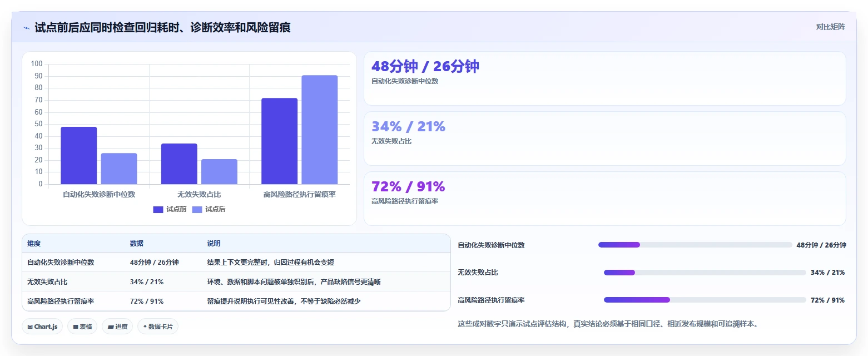Click description 结果上下文更完整时，归因过程有机会变短

(x=271, y=263)
